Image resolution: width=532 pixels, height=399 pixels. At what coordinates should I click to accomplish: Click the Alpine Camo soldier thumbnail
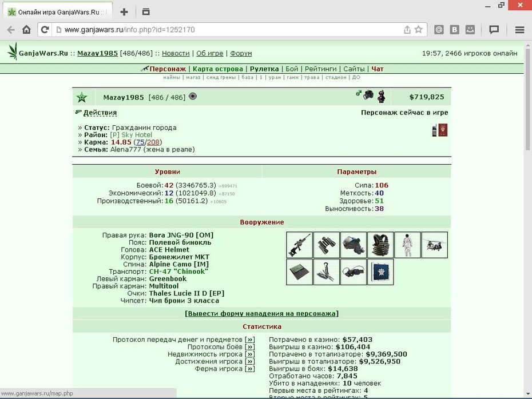[407, 245]
